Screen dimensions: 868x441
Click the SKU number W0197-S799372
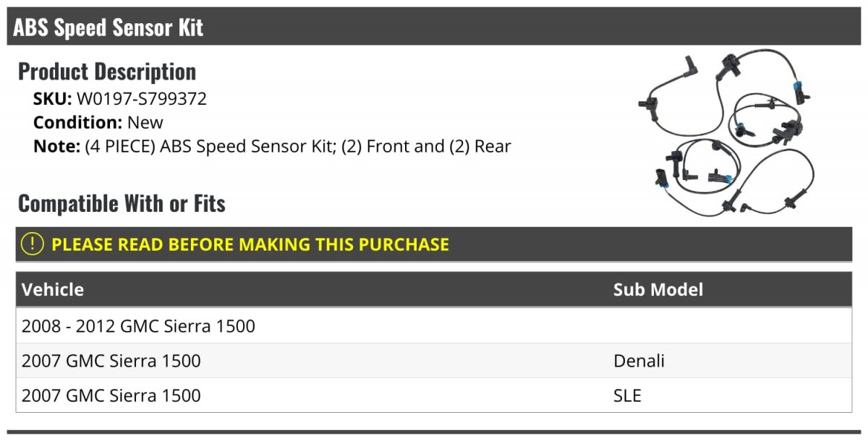(x=142, y=98)
